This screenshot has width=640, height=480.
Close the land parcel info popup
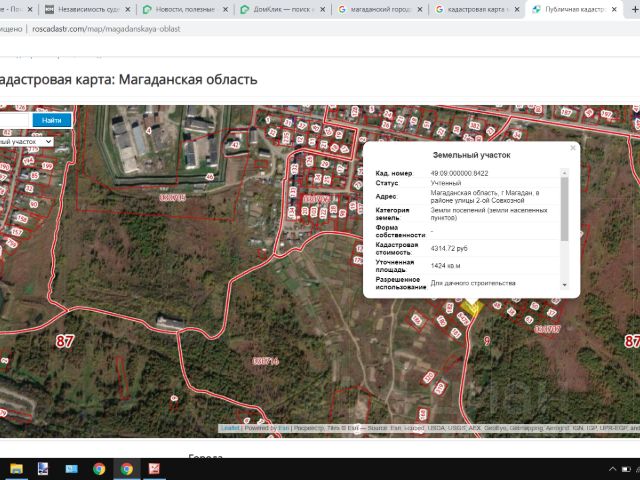(573, 148)
